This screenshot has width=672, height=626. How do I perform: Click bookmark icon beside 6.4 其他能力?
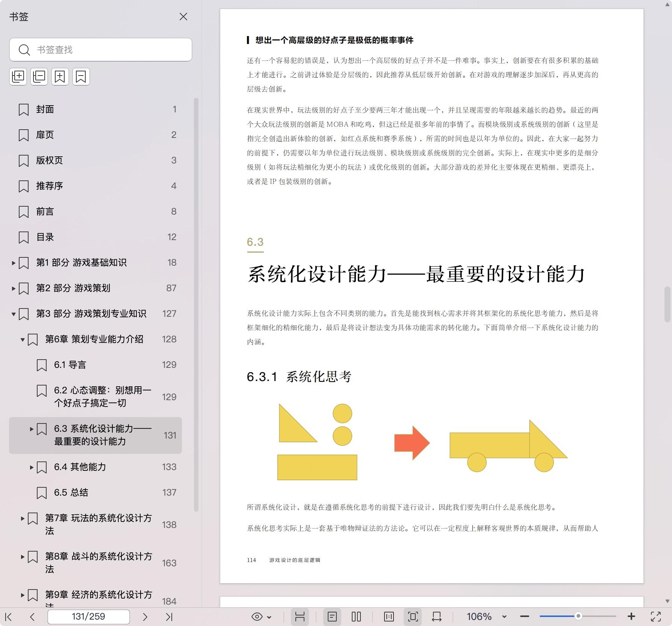(x=42, y=467)
